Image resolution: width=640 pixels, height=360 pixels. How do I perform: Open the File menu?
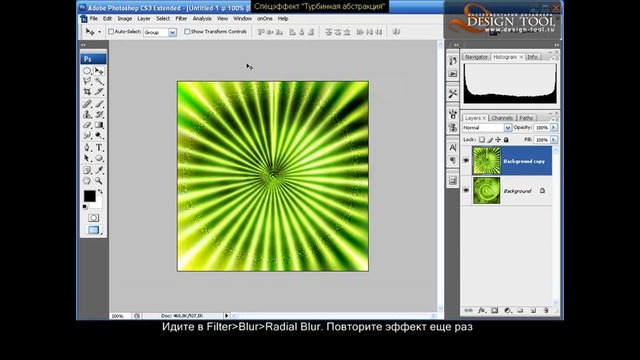[x=93, y=19]
